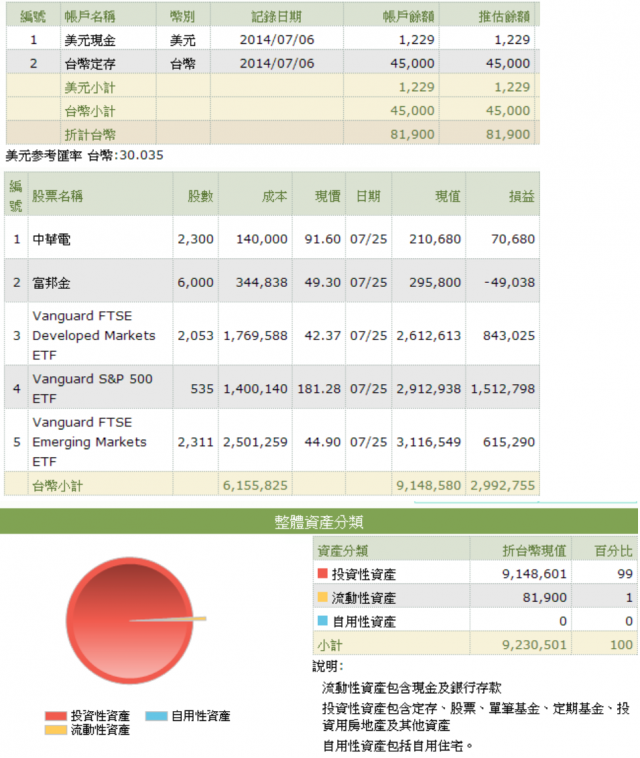Click the 帳戶餘額 column header
Image resolution: width=640 pixels, height=758 pixels.
click(408, 16)
